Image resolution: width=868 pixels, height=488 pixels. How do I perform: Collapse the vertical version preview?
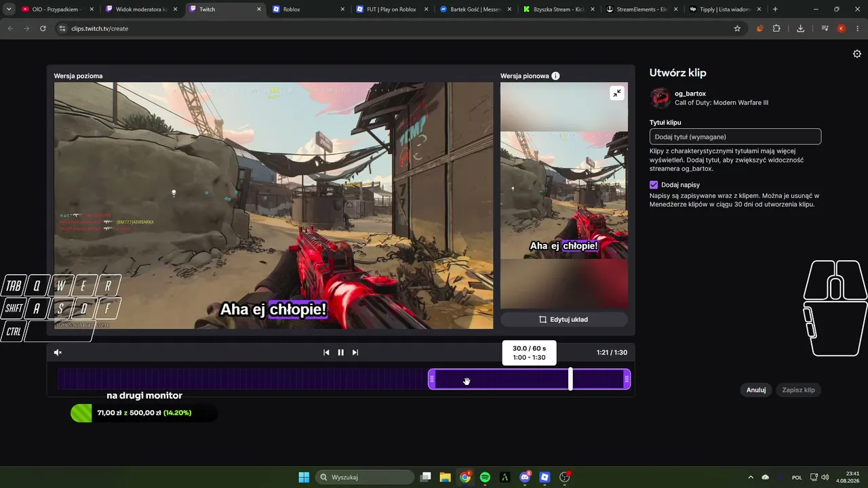[616, 94]
